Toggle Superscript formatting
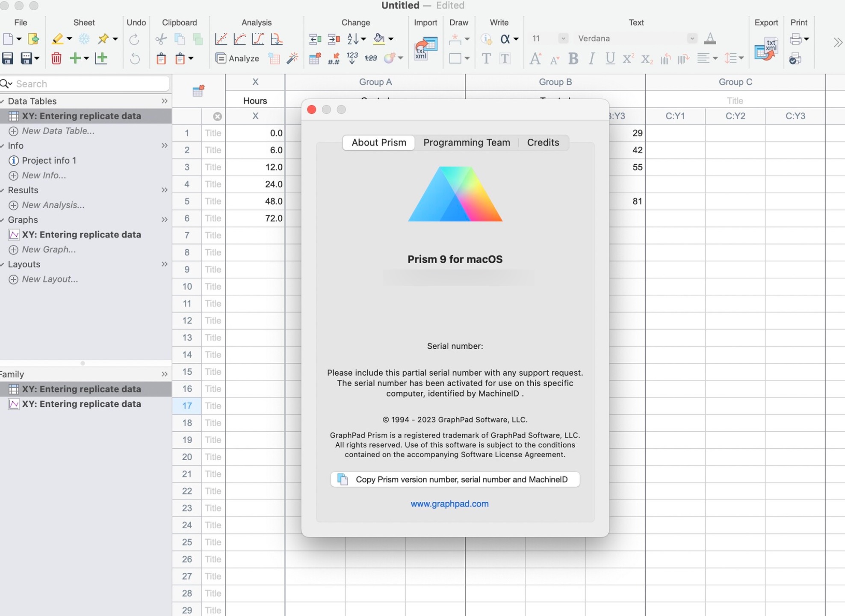Viewport: 845px width, 616px height. tap(628, 59)
